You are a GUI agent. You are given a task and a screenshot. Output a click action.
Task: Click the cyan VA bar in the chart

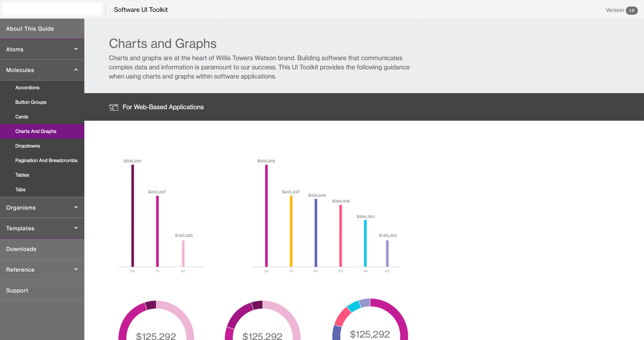click(x=365, y=243)
